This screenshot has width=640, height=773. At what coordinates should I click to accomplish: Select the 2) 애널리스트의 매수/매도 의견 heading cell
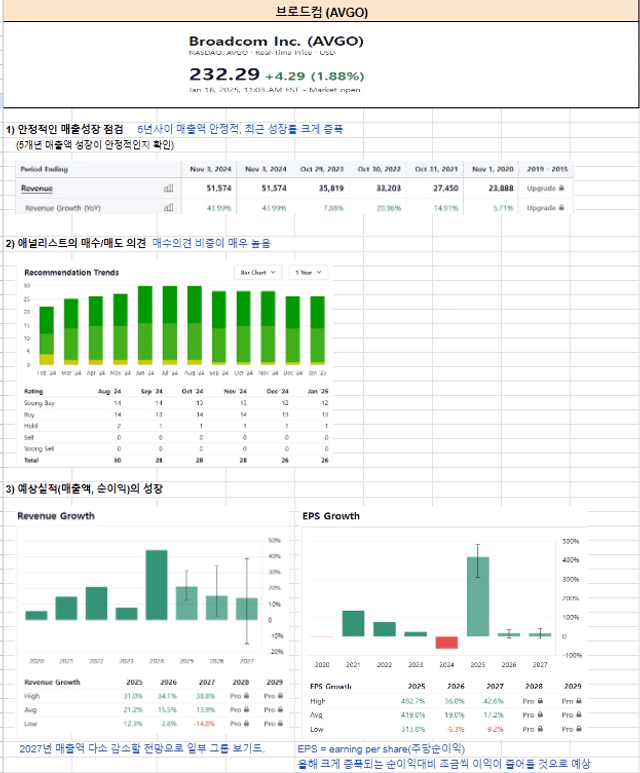75,243
